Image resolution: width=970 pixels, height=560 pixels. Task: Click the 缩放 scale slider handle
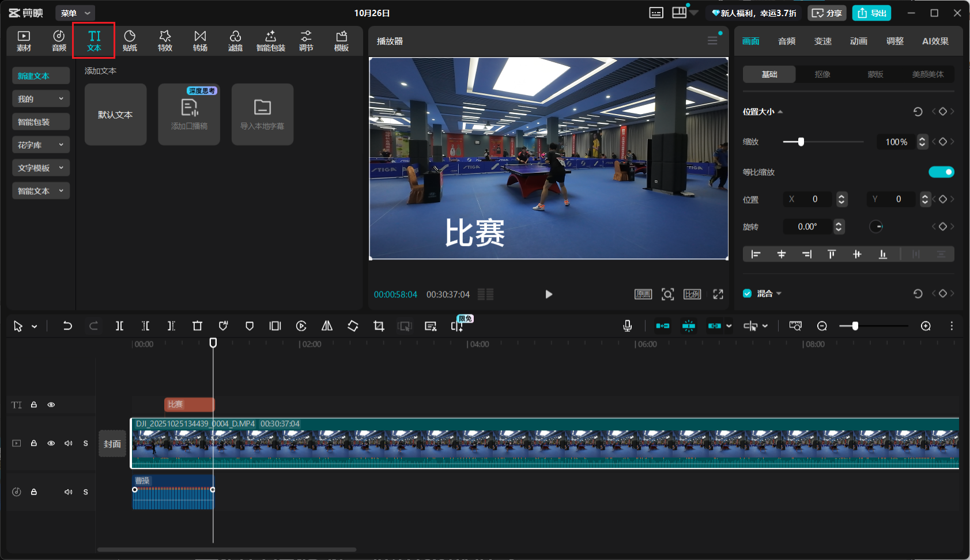click(801, 142)
